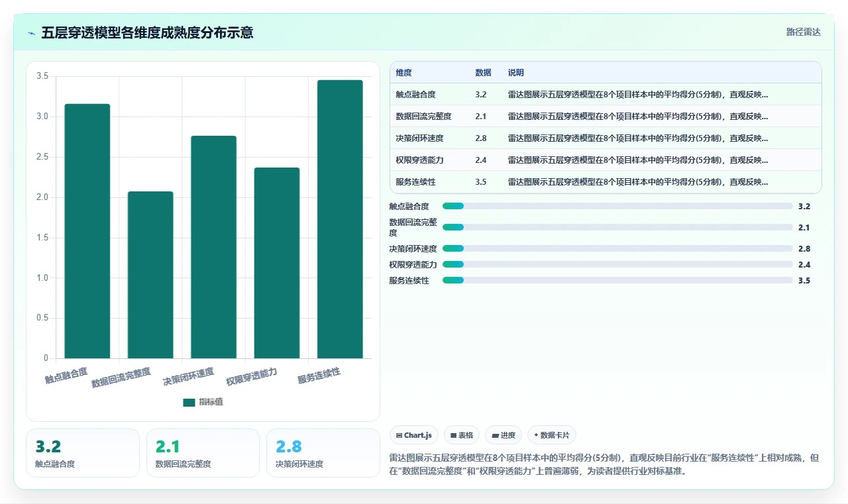Click the 3.5 value in table
The height and width of the screenshot is (504, 848).
pos(481,182)
